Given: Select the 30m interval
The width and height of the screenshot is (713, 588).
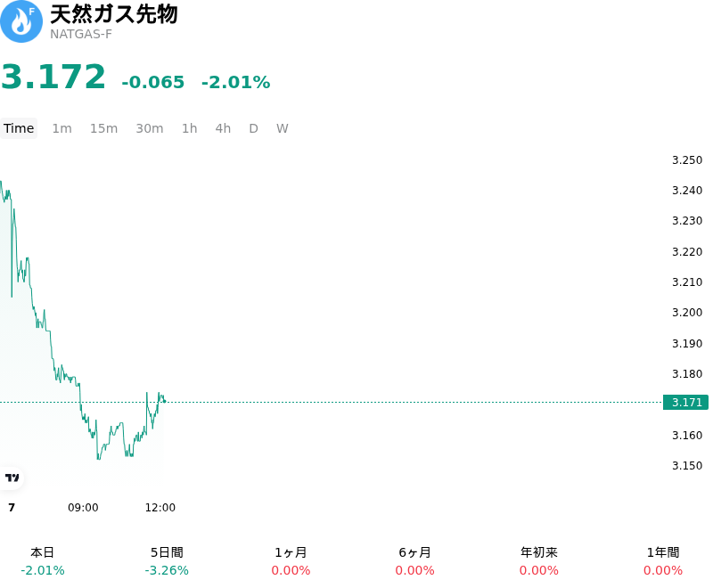Looking at the screenshot, I should 150,128.
